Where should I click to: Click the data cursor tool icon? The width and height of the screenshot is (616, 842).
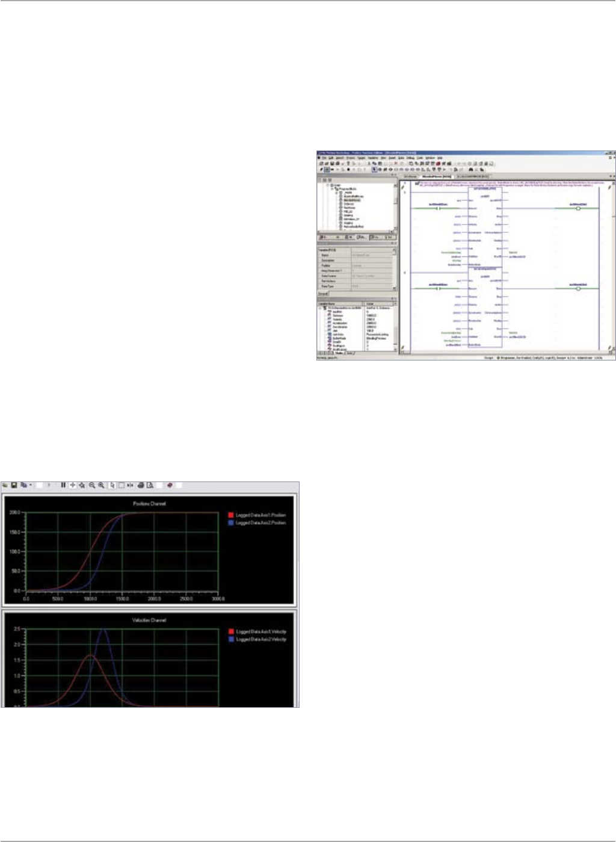pos(130,485)
